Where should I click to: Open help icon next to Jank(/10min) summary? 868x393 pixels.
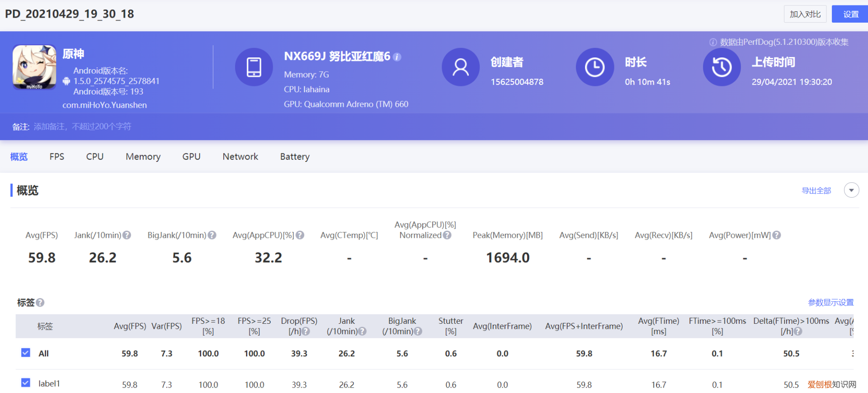(x=127, y=235)
